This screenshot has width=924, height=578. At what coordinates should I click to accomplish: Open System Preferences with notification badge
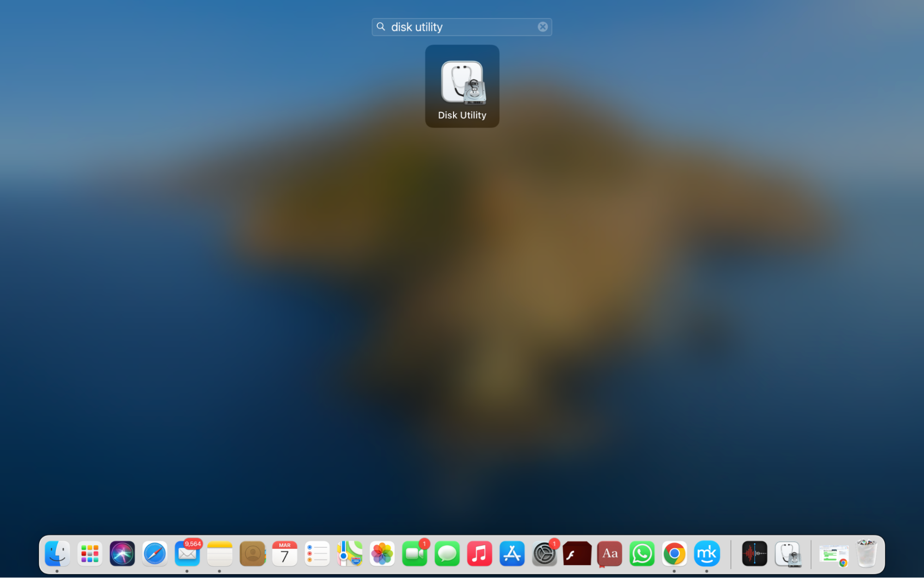(544, 553)
